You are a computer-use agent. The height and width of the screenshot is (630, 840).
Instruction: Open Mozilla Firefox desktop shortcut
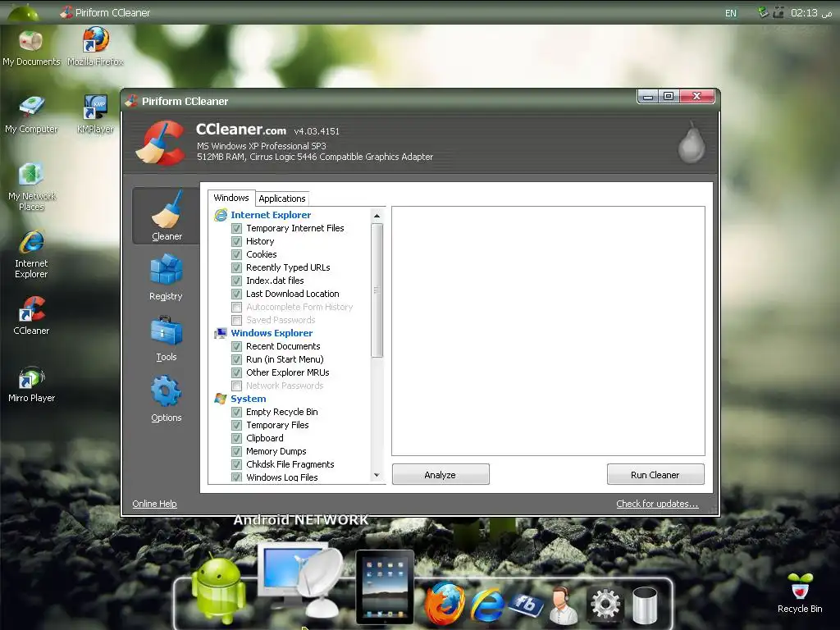coord(95,48)
